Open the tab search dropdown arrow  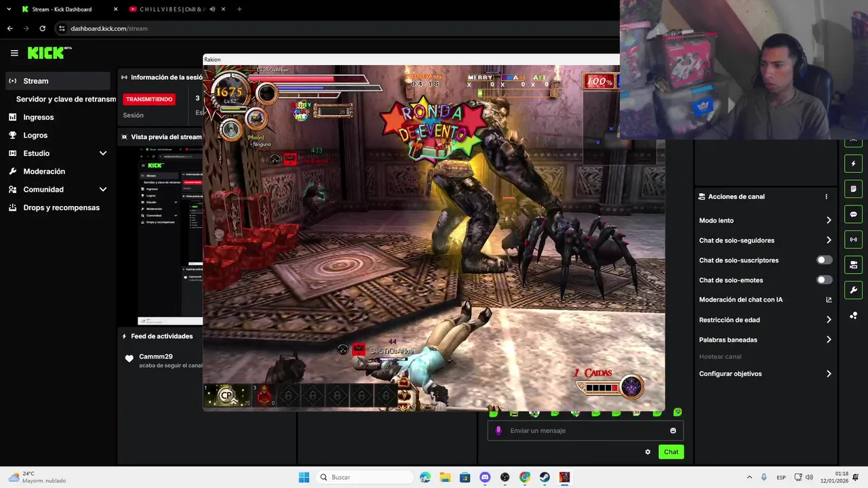9,9
